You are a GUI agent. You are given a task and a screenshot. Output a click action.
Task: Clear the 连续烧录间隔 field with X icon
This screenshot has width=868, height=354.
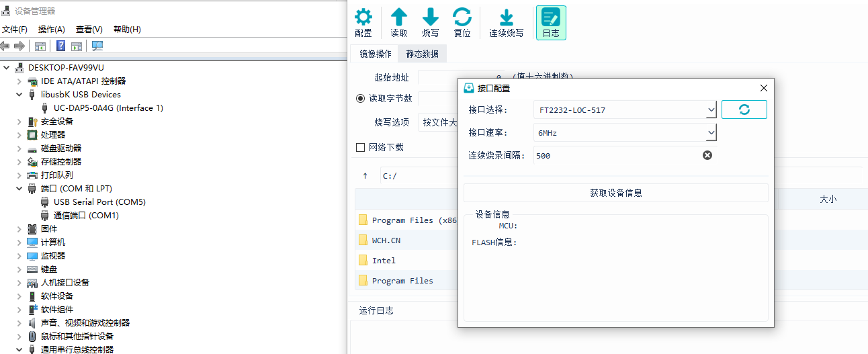[x=707, y=155]
